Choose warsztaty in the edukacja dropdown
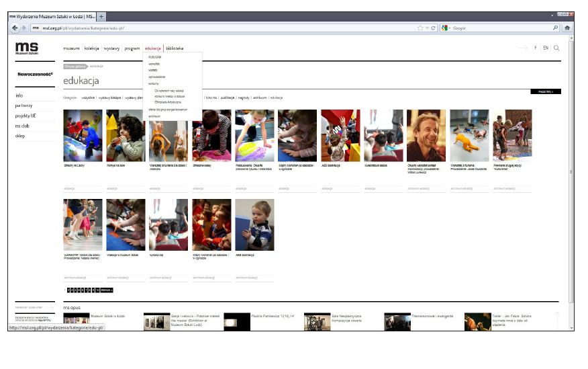 (x=154, y=64)
